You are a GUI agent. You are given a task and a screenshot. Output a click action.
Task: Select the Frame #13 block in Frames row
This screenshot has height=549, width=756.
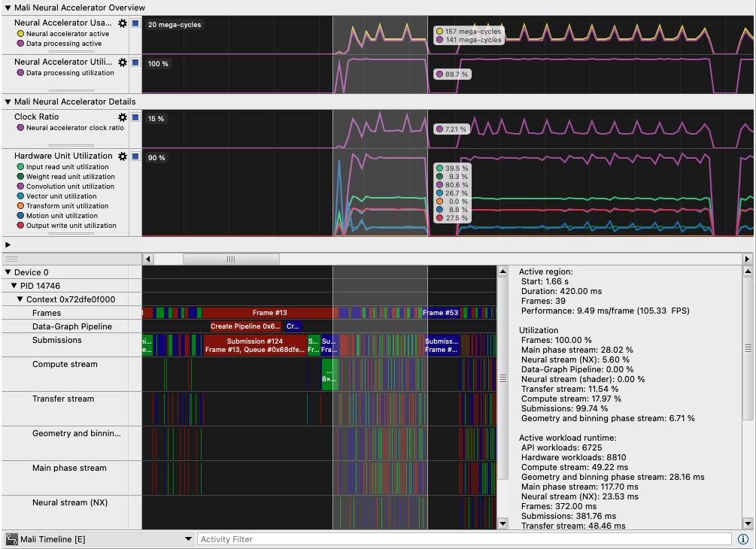[269, 313]
